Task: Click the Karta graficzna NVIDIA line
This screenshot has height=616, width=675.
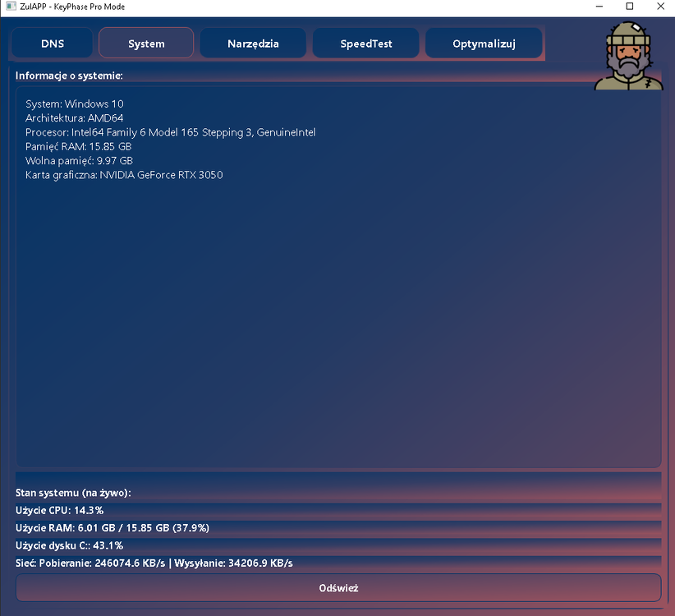Action: pyautogui.click(x=124, y=175)
